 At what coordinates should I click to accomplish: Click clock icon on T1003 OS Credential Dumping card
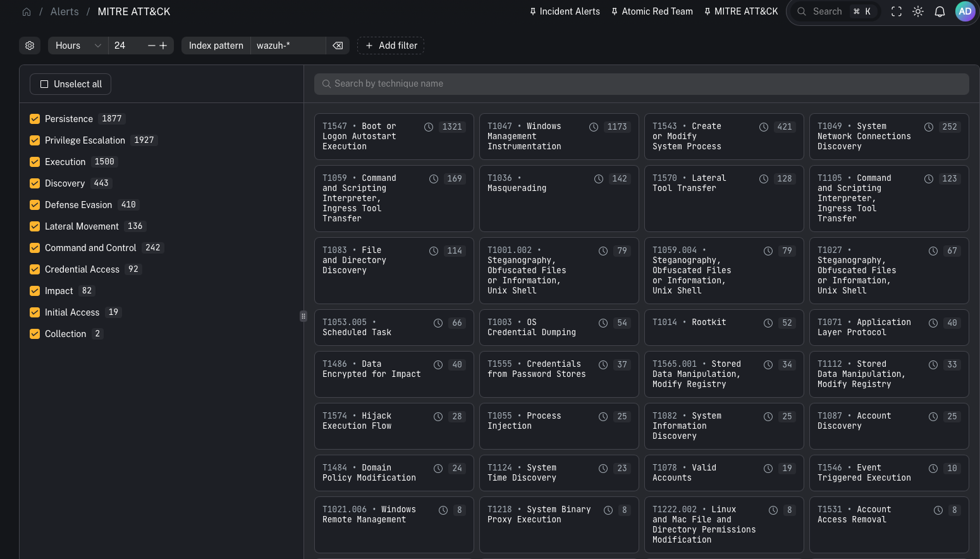tap(603, 323)
